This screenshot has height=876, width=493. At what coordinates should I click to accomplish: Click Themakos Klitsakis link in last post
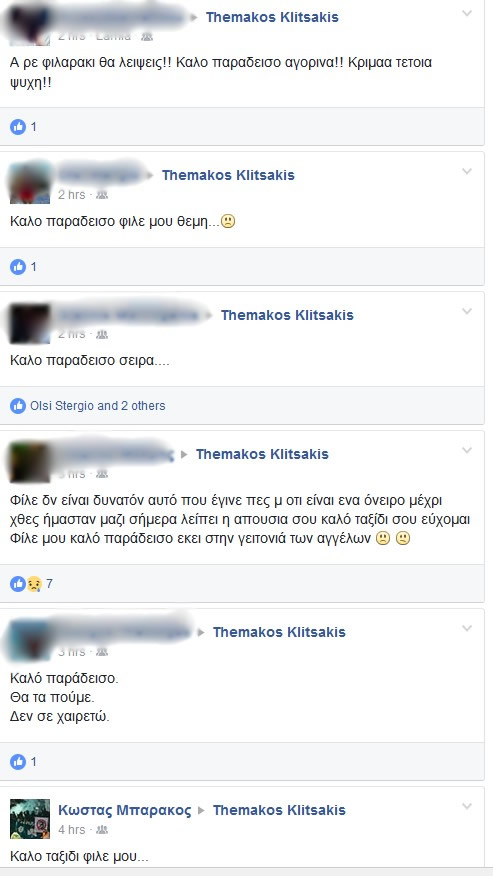coord(279,810)
